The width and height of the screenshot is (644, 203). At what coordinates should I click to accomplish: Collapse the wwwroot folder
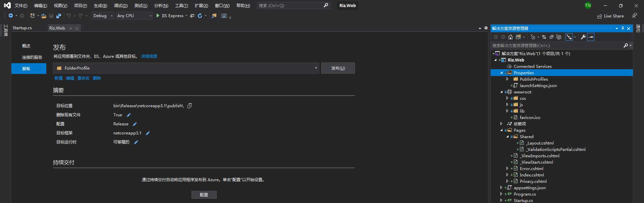pos(501,92)
